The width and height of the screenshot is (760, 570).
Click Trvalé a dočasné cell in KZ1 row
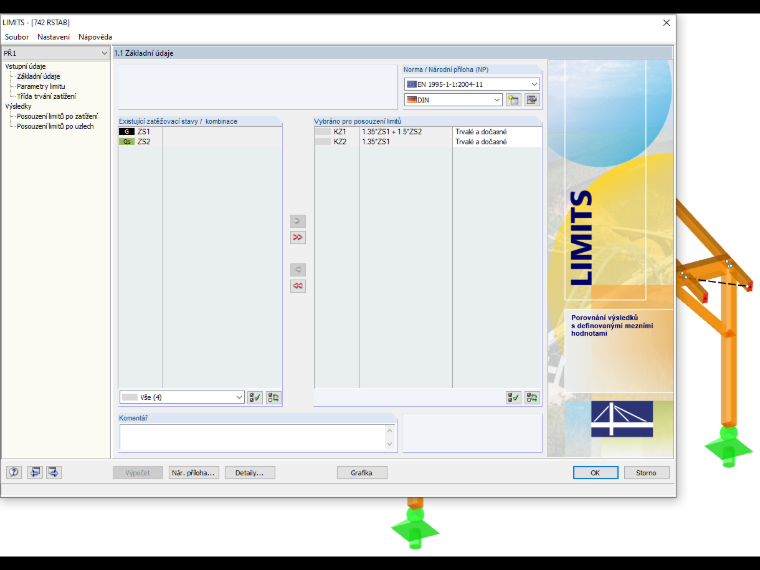497,131
